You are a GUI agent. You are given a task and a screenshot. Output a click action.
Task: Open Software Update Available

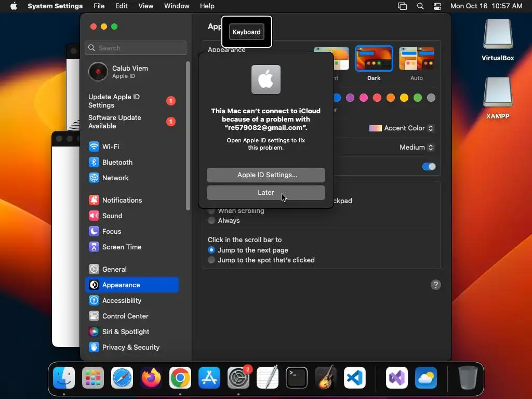click(x=131, y=122)
